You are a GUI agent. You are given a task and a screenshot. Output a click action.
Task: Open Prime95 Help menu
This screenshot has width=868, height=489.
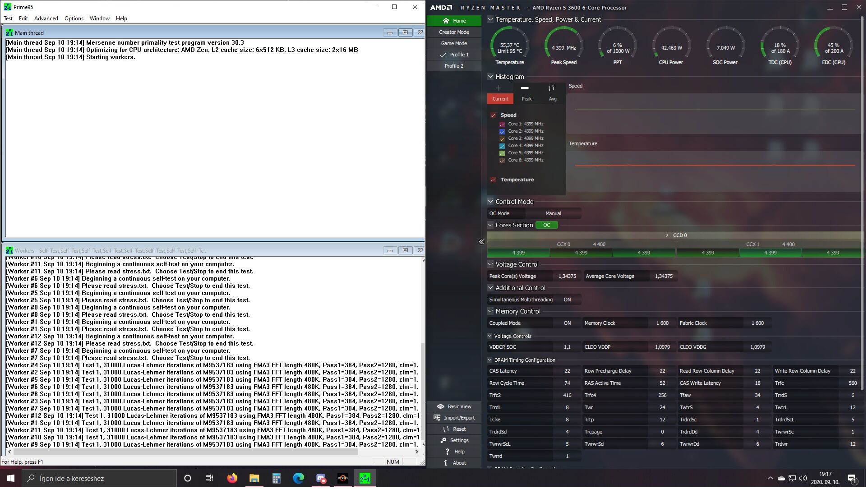pos(122,18)
